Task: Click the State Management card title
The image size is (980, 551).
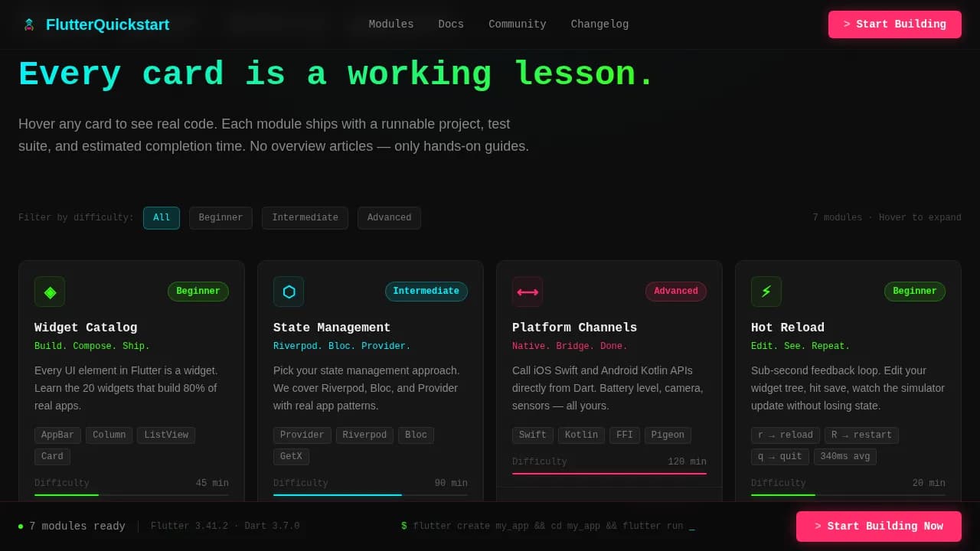Action: point(332,328)
